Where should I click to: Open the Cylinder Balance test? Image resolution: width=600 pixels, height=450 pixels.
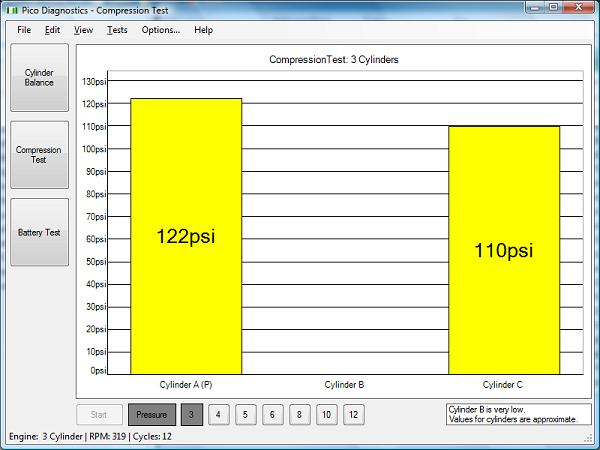click(x=40, y=77)
